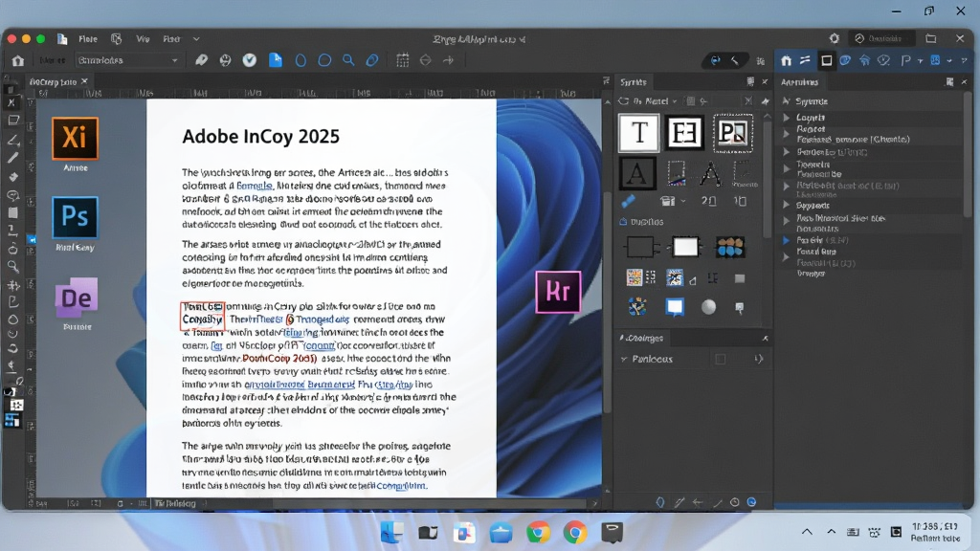Click the blue Compltim link in last paragraph
Image resolution: width=980 pixels, height=551 pixels.
[x=401, y=485]
